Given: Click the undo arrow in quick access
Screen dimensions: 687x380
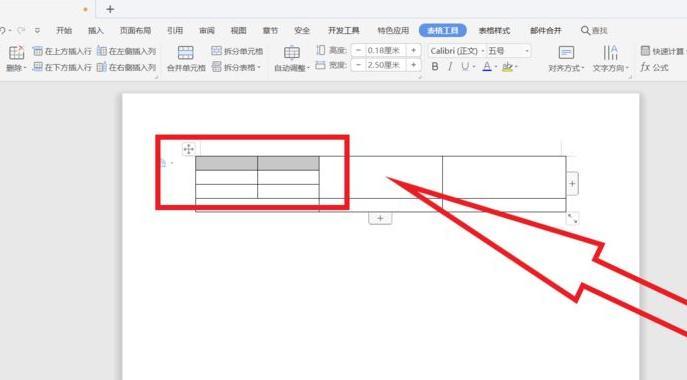Looking at the screenshot, I should pyautogui.click(x=3, y=30).
